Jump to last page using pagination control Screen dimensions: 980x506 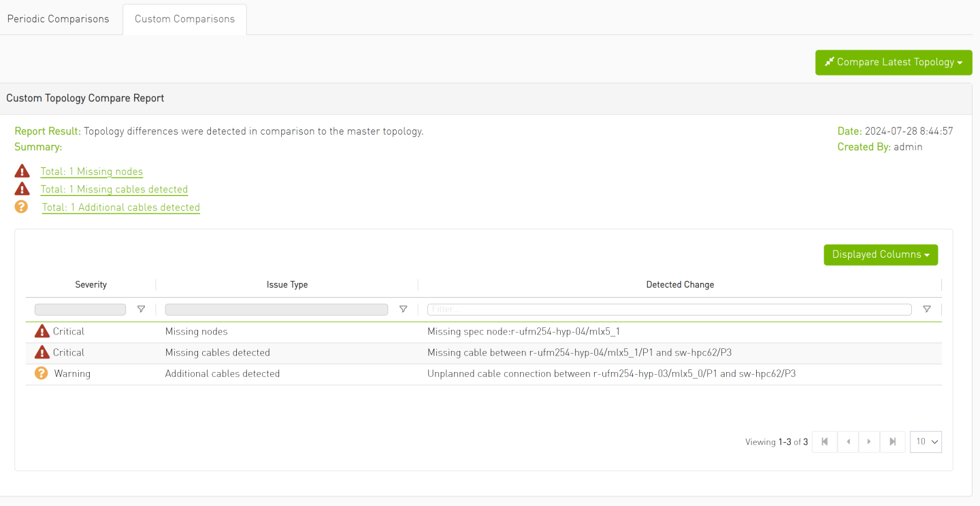893,441
